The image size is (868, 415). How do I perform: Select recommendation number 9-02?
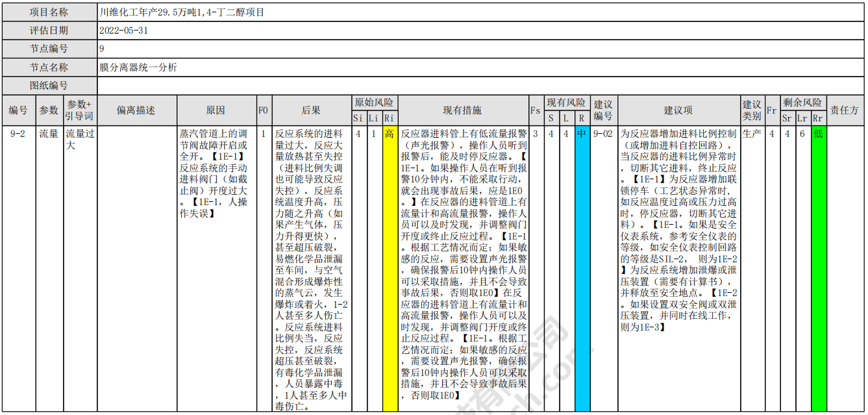pyautogui.click(x=603, y=269)
